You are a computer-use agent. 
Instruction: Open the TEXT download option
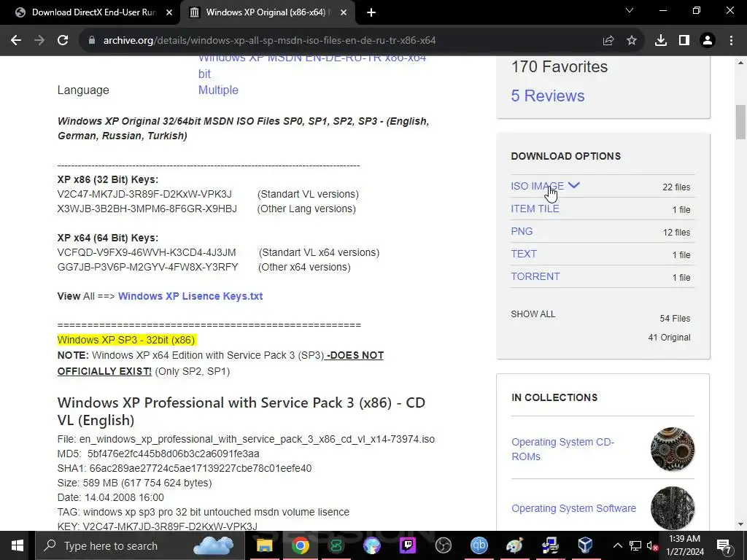click(524, 254)
